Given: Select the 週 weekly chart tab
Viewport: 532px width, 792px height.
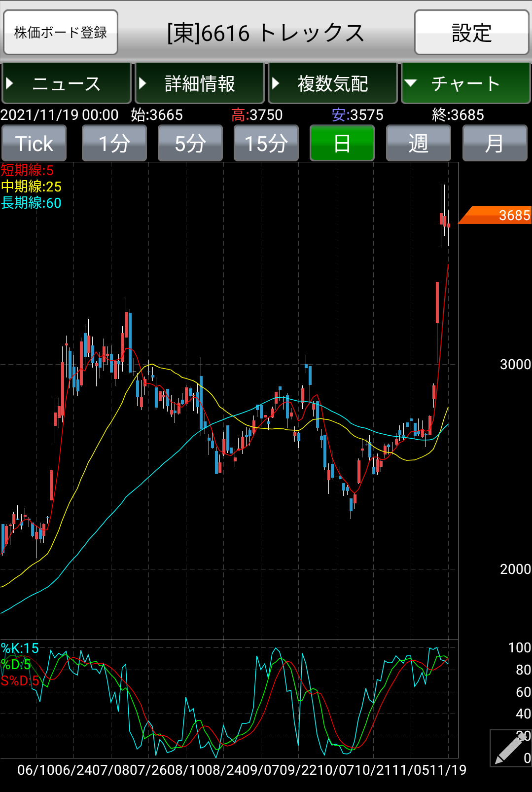Looking at the screenshot, I should click(x=418, y=143).
